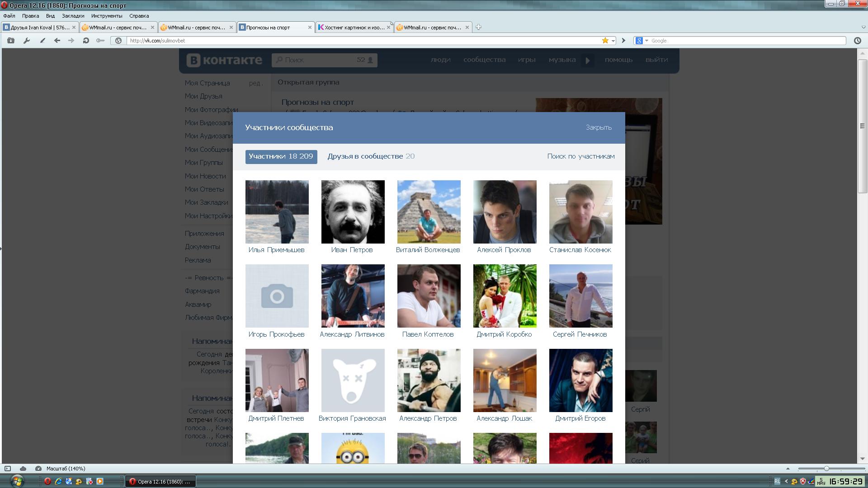Click the 'Масштаб (140%)' status text

pos(66,469)
